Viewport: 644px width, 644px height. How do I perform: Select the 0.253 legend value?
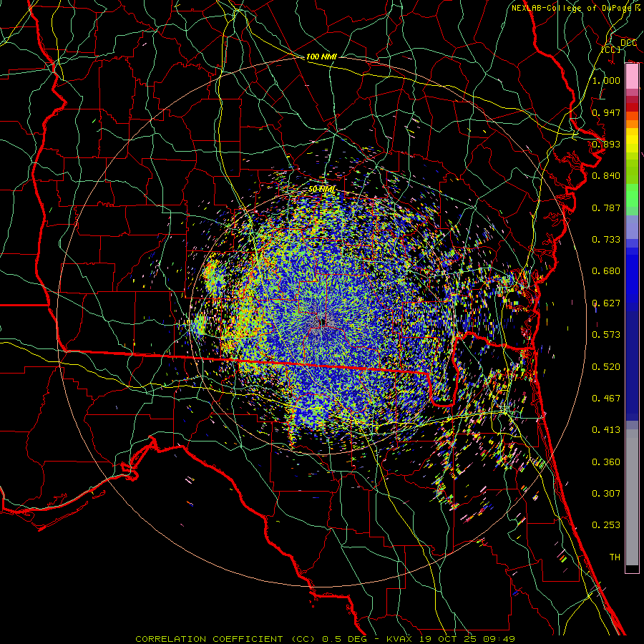point(606,525)
